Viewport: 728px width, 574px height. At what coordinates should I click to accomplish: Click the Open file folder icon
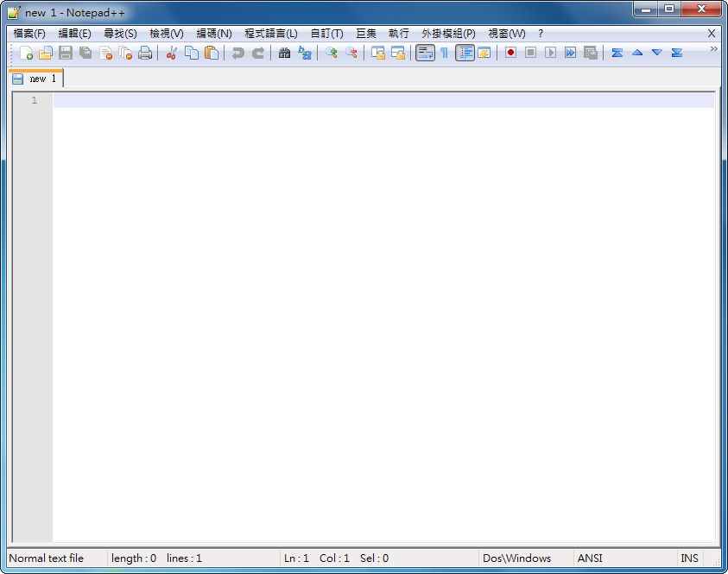(46, 53)
